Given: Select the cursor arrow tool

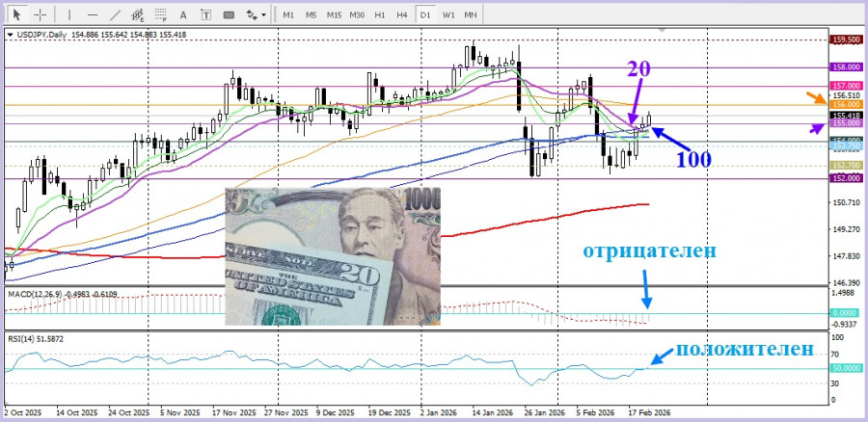Looking at the screenshot, I should (x=15, y=14).
